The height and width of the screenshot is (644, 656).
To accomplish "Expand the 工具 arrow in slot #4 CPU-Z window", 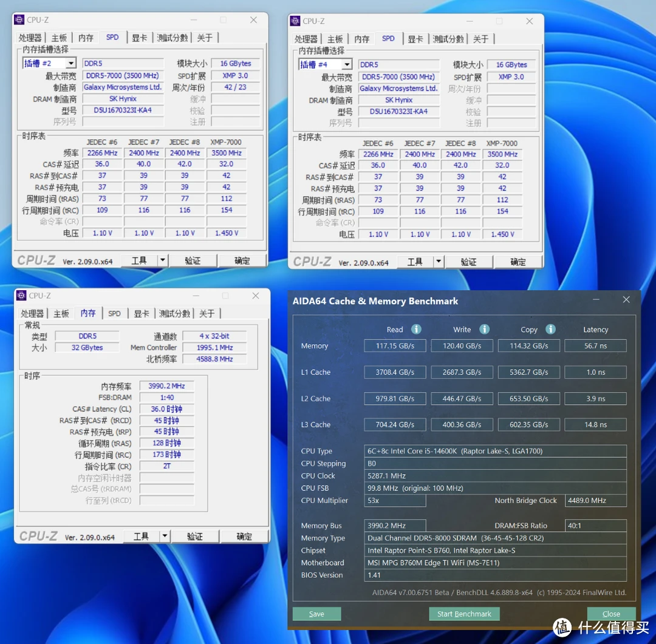I will coord(439,262).
